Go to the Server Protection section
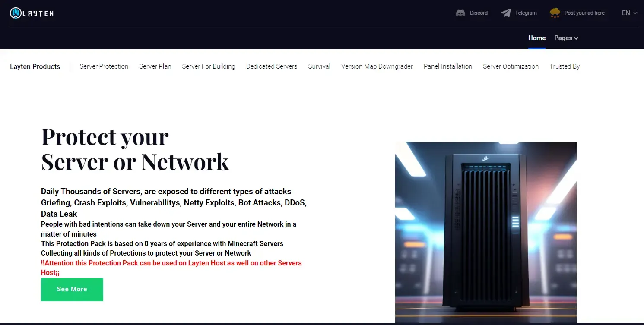Screen dimensions: 644x325 [104, 66]
